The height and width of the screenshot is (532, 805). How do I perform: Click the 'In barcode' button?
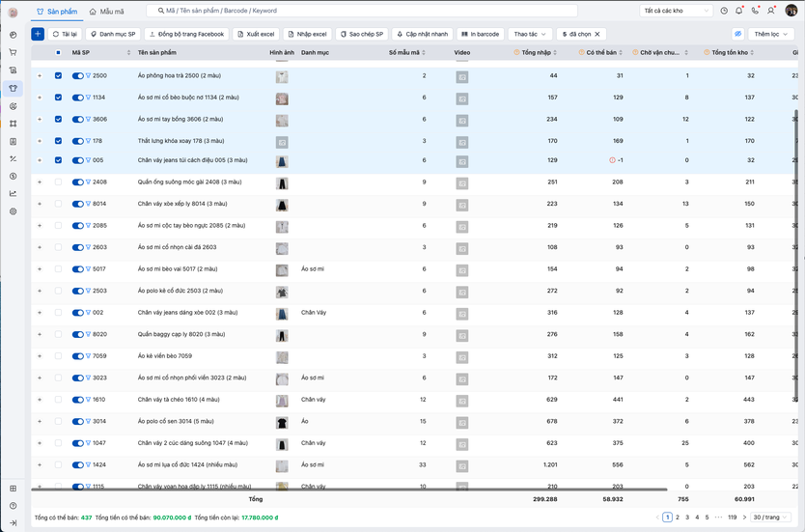click(x=480, y=34)
